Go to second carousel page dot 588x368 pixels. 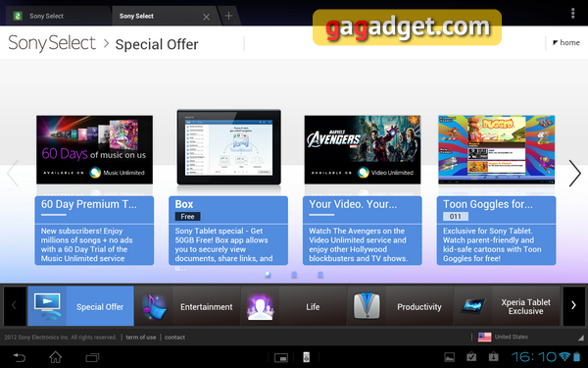coord(294,275)
